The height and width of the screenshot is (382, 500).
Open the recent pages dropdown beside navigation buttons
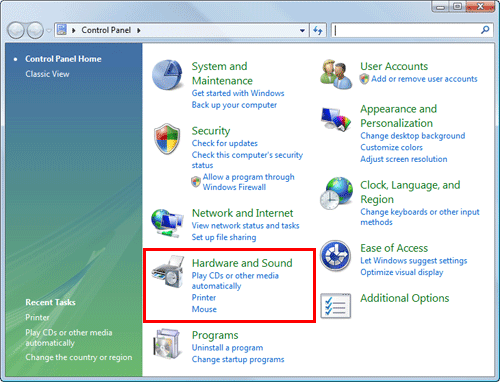pos(49,31)
